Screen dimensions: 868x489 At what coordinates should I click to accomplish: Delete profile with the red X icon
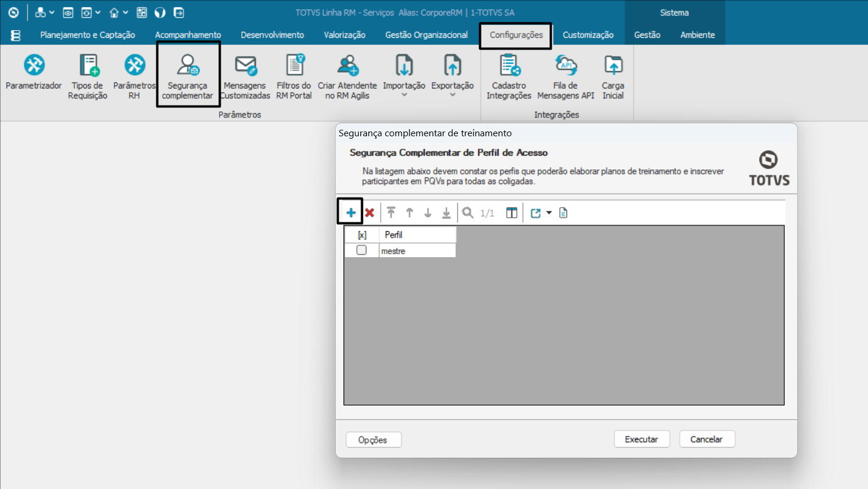tap(369, 213)
